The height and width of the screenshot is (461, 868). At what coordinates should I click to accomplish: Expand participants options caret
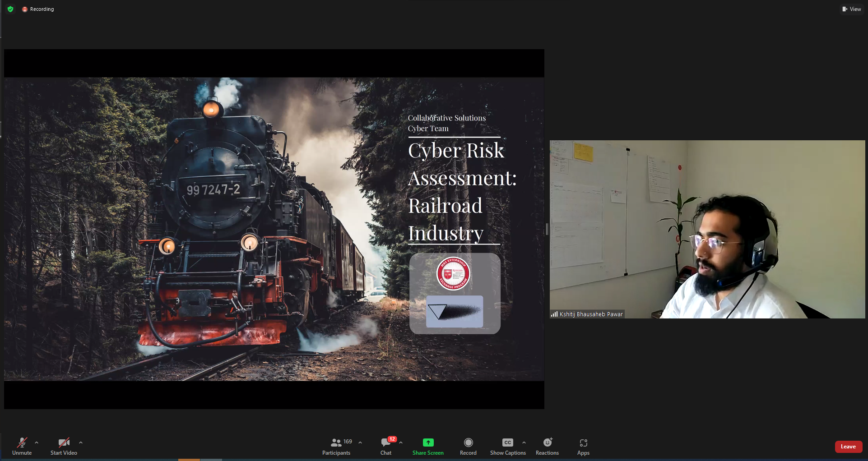pyautogui.click(x=360, y=443)
